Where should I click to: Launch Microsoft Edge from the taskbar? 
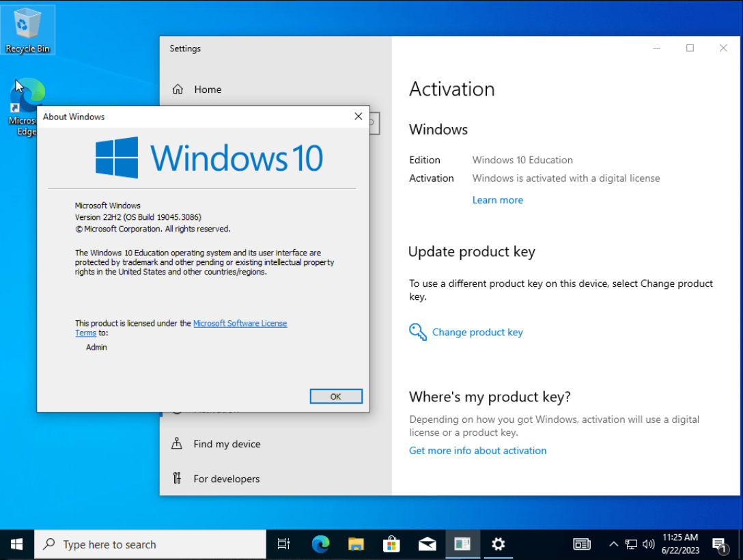[320, 544]
